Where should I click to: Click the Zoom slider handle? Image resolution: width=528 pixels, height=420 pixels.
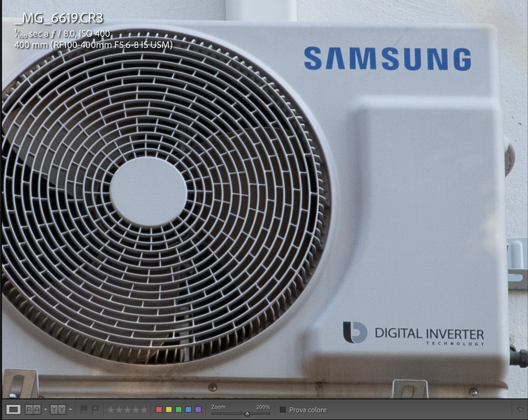pyautogui.click(x=247, y=414)
